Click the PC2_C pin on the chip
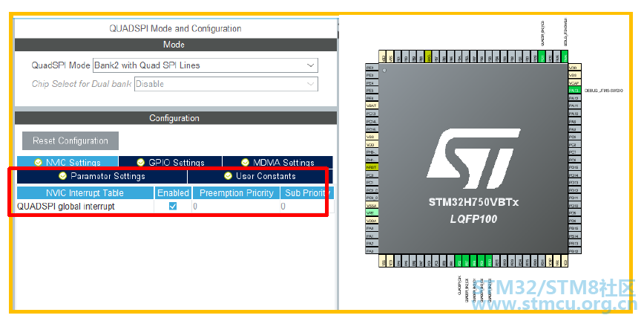644x321 pixels. point(372,190)
